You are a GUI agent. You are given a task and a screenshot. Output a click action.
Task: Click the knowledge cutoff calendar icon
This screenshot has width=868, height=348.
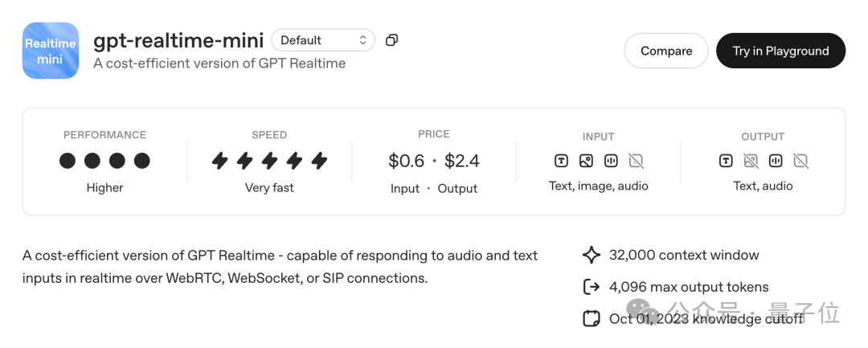click(592, 318)
